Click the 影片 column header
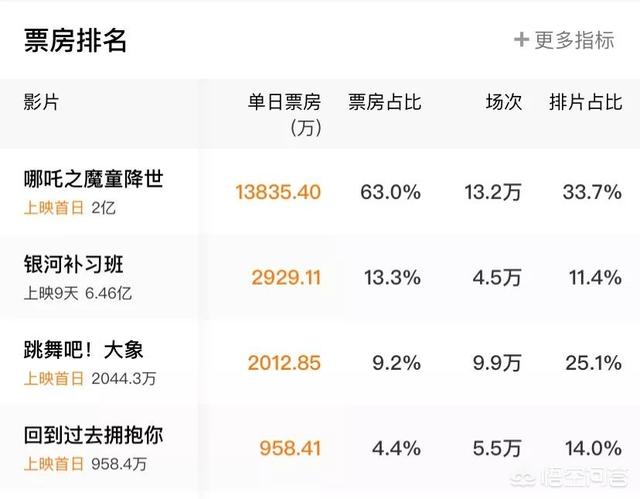The image size is (640, 499). pos(41,102)
